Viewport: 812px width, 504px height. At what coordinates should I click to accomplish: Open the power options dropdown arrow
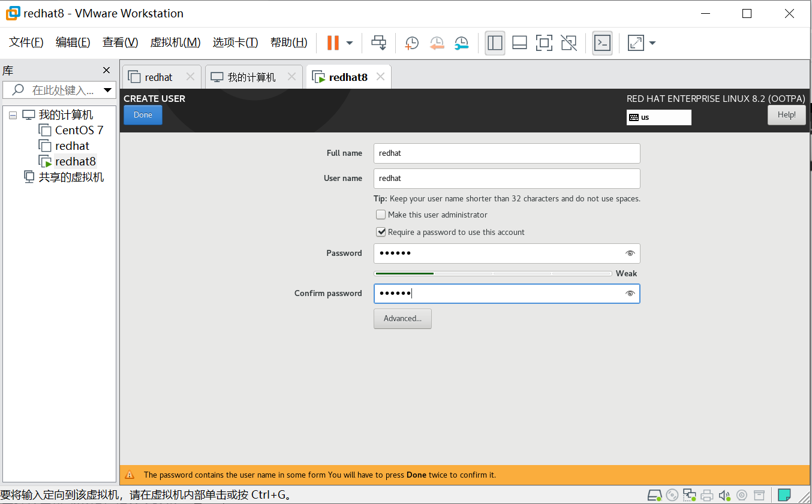tap(350, 43)
